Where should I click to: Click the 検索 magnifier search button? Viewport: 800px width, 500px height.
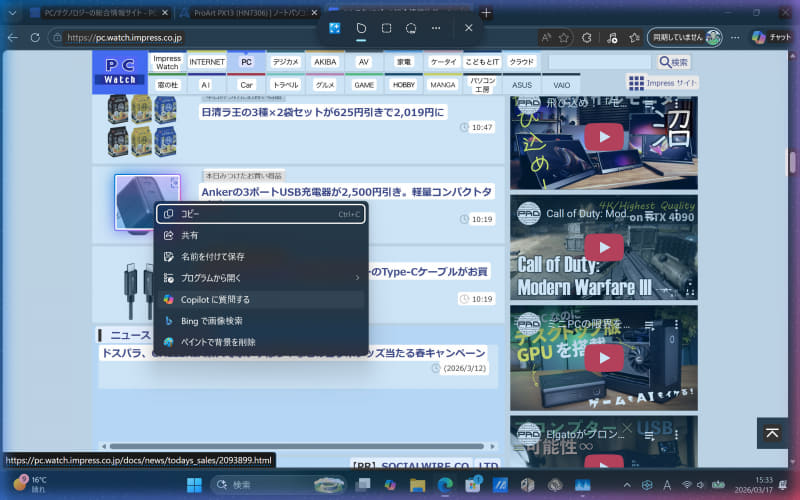pyautogui.click(x=673, y=62)
